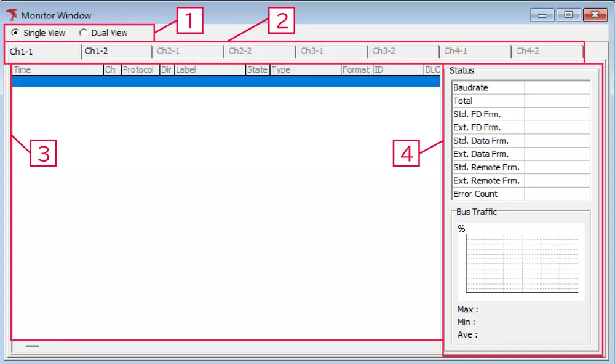This screenshot has height=364, width=615.
Task: Minimize the Monitor Window
Action: (542, 15)
